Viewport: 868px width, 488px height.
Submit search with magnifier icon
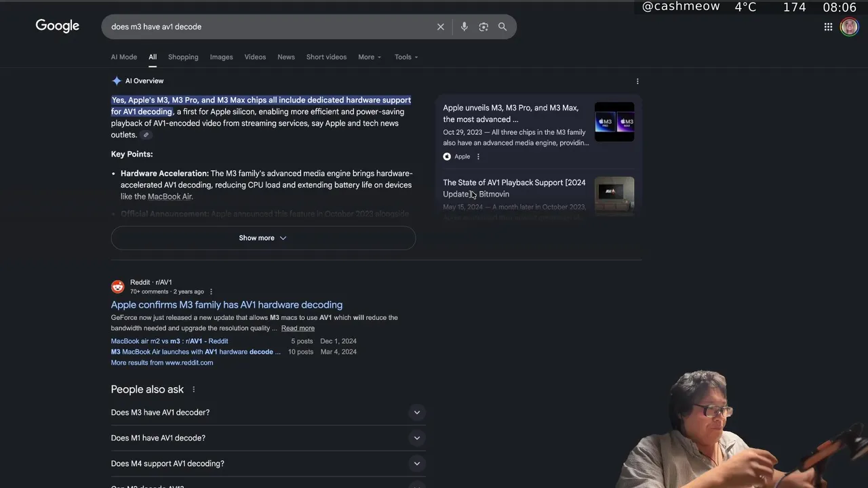click(502, 27)
